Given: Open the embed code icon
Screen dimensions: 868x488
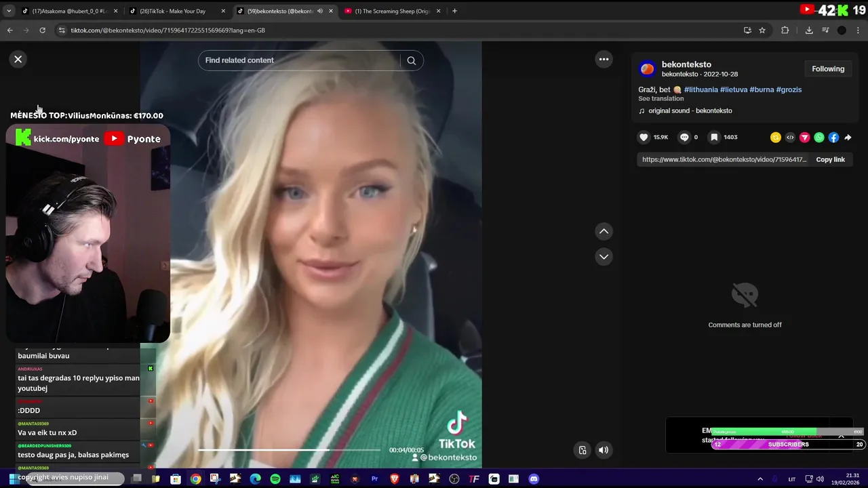Looking at the screenshot, I should 790,138.
